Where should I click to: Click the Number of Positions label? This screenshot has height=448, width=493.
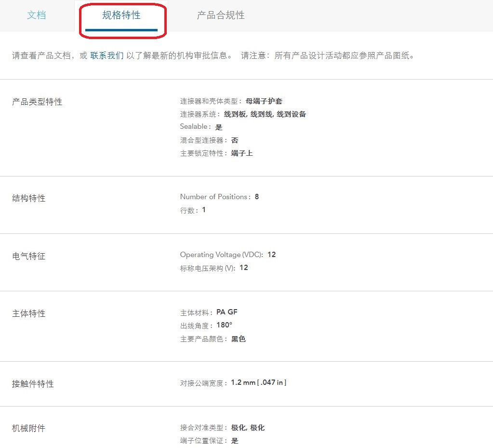215,197
